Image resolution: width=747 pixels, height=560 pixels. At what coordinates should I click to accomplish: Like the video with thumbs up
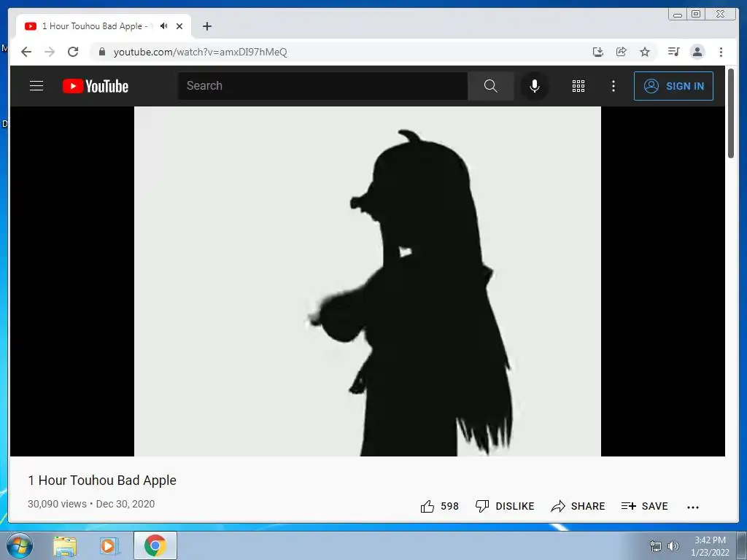pyautogui.click(x=427, y=506)
